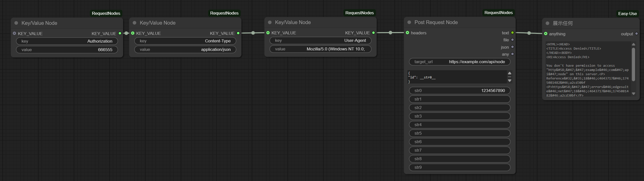
Task: Click the text output socket on Post Request Node
Action: coord(512,33)
